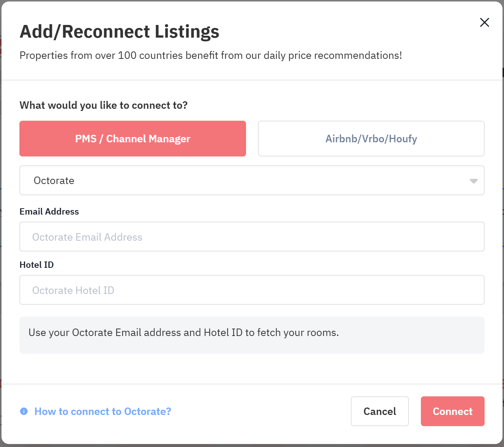
Task: Switch to the Airbnb/Vrbo/Houfy option
Action: [371, 139]
